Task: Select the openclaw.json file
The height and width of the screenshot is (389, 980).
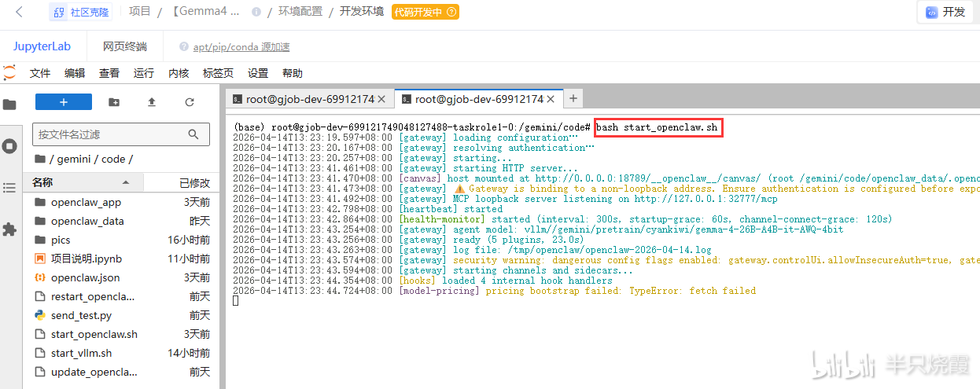Action: pos(122,277)
